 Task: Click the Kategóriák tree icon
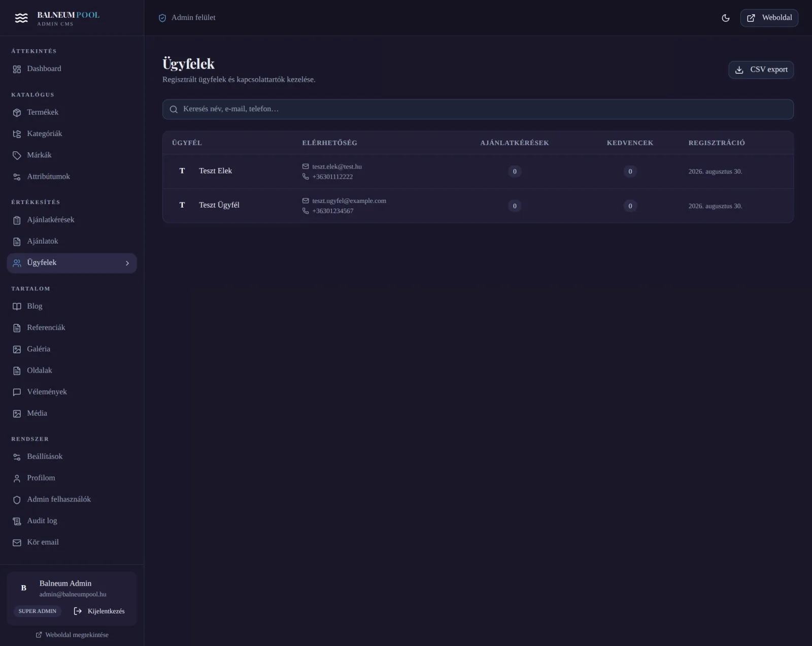[17, 134]
